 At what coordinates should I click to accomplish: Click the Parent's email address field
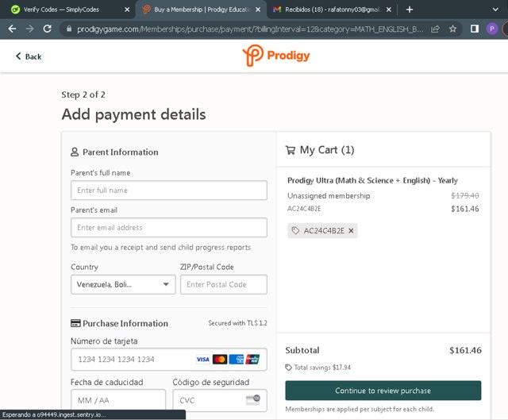(168, 228)
